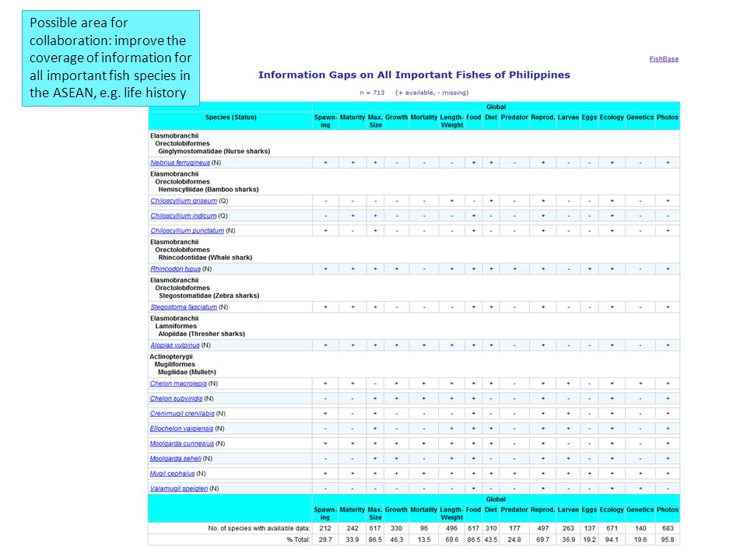Viewport: 747px width, 560px height.
Task: Click 'Hemiscylliidae (Bamboo sharks)' family heading
Action: click(209, 190)
